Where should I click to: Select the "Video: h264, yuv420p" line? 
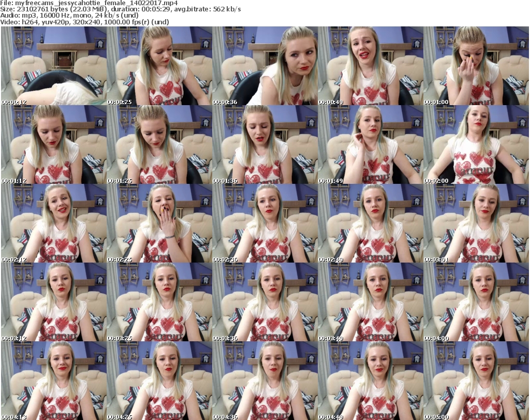tap(84, 22)
